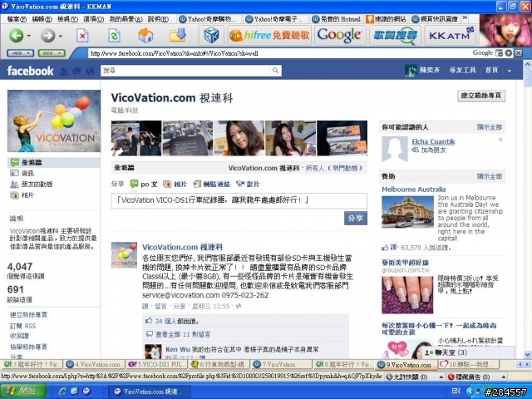Open the 選項 (Options) menu
This screenshot has width=532, height=399.
[x=93, y=19]
